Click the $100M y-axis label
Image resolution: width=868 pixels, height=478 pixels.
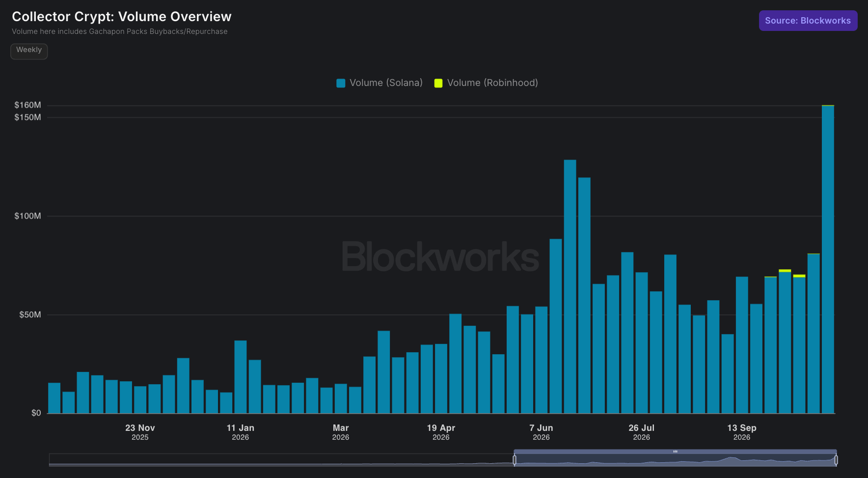[27, 216]
